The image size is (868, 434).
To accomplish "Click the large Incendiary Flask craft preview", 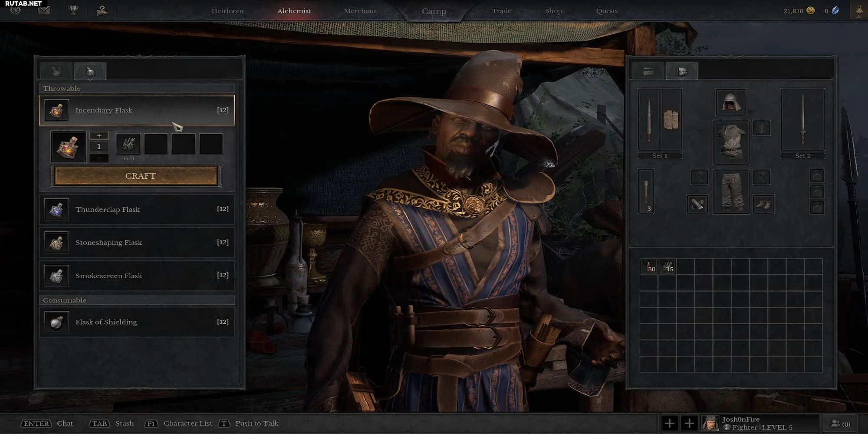I will coord(69,147).
